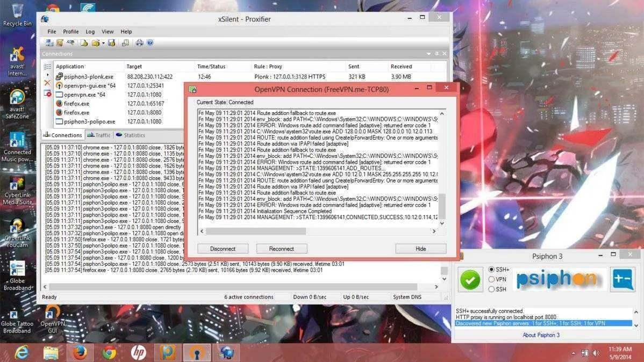Toggle the Connections panel pin icon
644x362 pixels.
[x=437, y=54]
